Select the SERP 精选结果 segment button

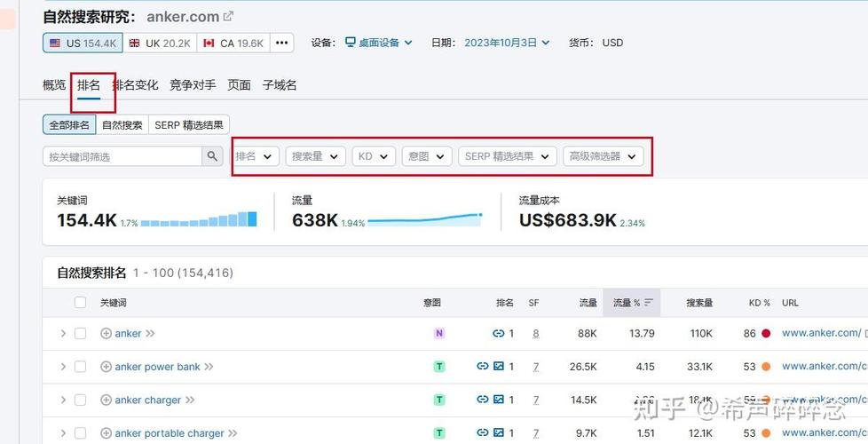click(189, 124)
